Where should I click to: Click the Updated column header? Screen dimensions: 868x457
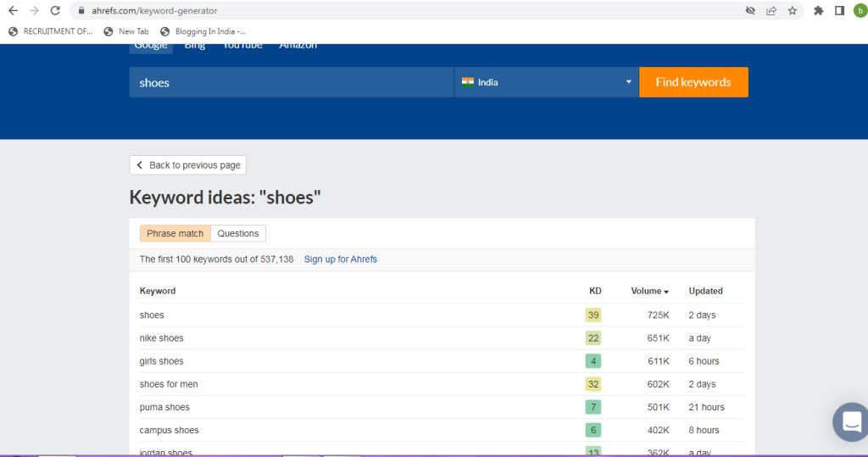[x=706, y=291]
